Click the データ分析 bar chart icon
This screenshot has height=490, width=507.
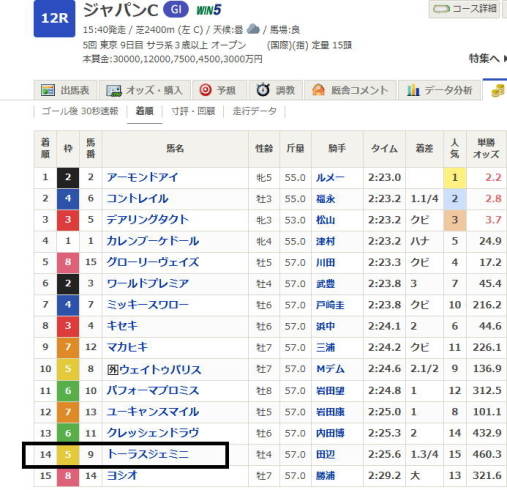point(413,90)
